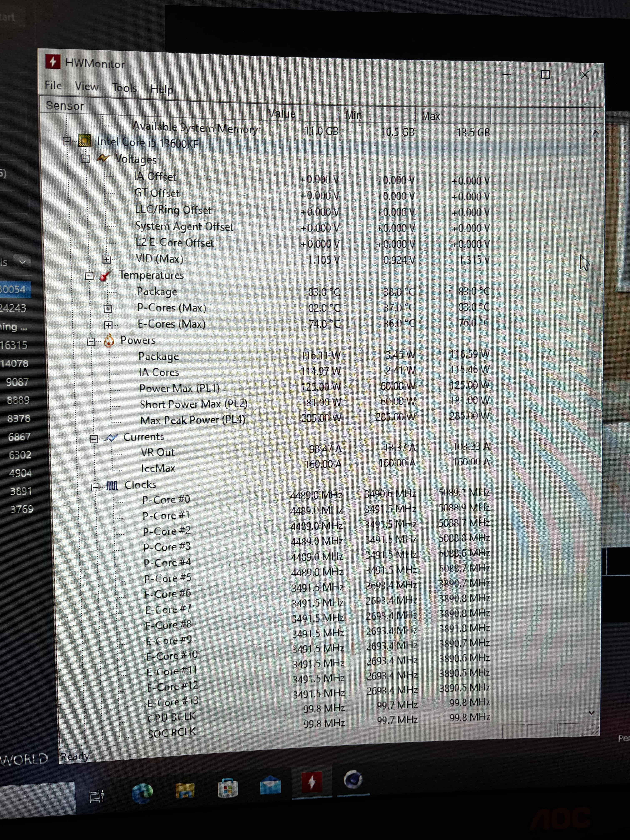This screenshot has height=840, width=630.
Task: Click the Currents wave icon
Action: [x=111, y=437]
